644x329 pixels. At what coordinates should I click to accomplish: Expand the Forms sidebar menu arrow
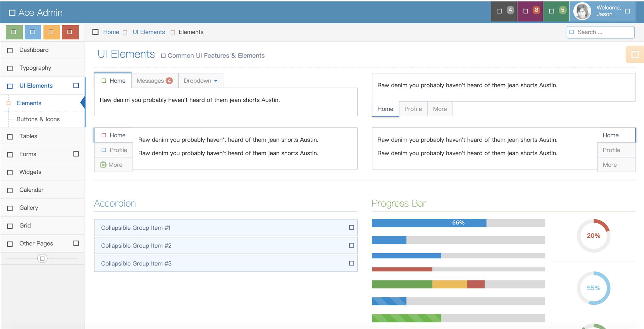(x=76, y=154)
